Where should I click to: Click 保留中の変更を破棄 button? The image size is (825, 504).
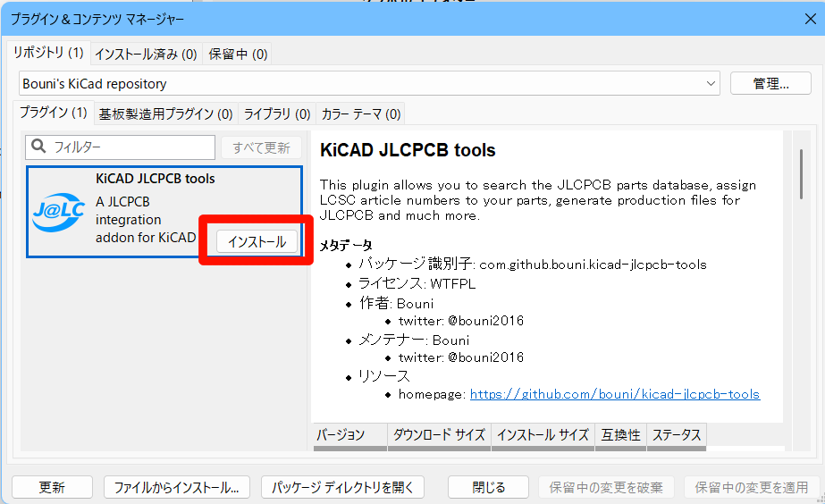pos(606,487)
